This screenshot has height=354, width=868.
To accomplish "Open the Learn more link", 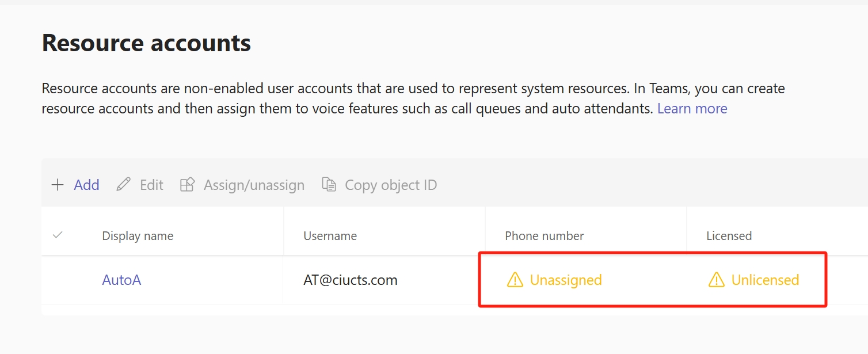I will pos(692,108).
